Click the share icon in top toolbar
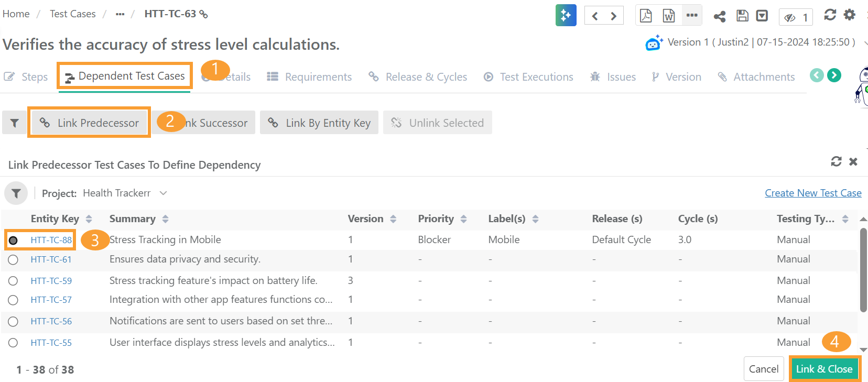 719,16
